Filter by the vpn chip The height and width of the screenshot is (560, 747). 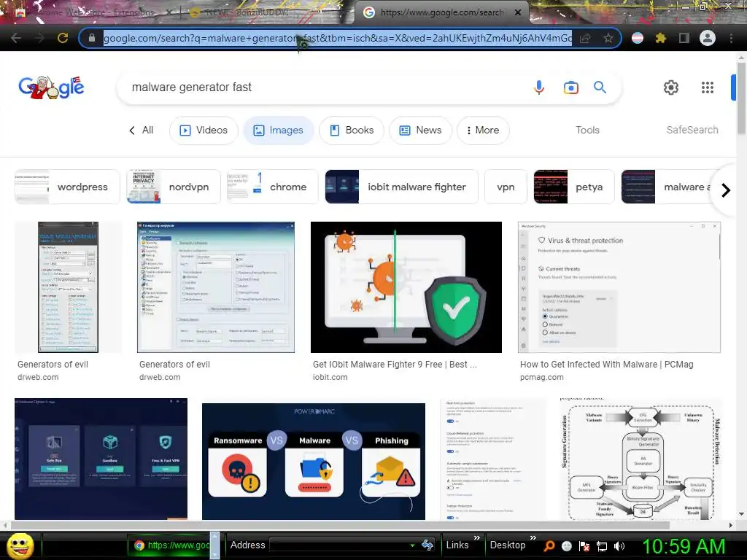506,187
